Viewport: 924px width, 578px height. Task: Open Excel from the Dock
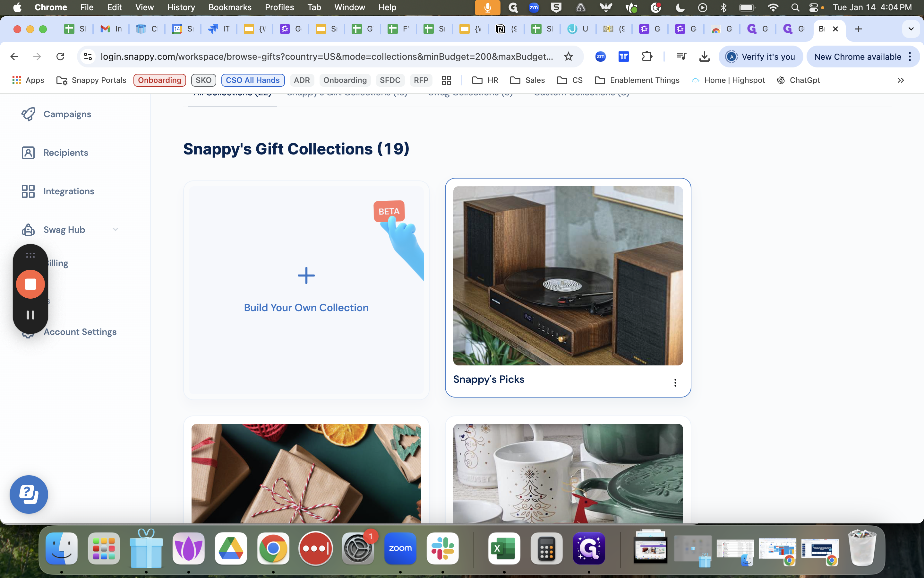(504, 548)
